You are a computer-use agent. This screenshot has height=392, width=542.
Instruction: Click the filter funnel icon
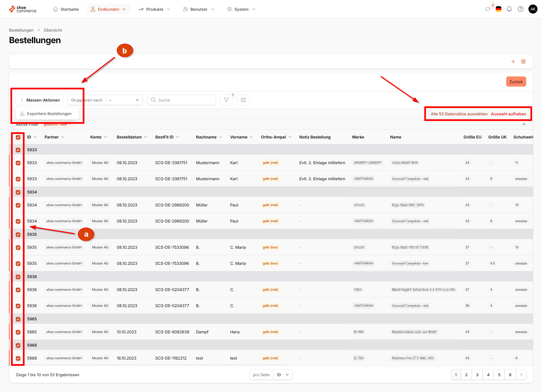226,100
